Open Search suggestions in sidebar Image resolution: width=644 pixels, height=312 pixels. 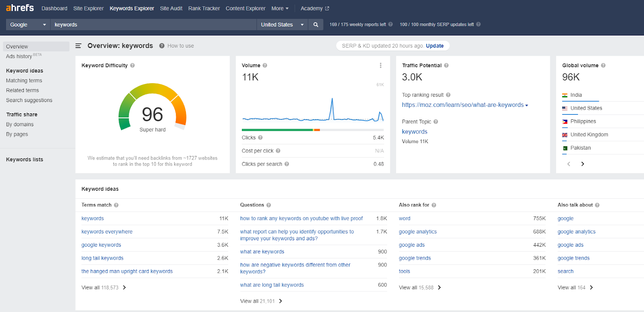pos(29,100)
